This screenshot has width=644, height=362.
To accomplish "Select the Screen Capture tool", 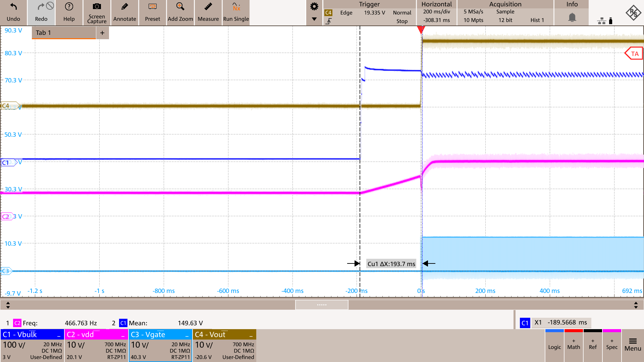I will coord(97,12).
